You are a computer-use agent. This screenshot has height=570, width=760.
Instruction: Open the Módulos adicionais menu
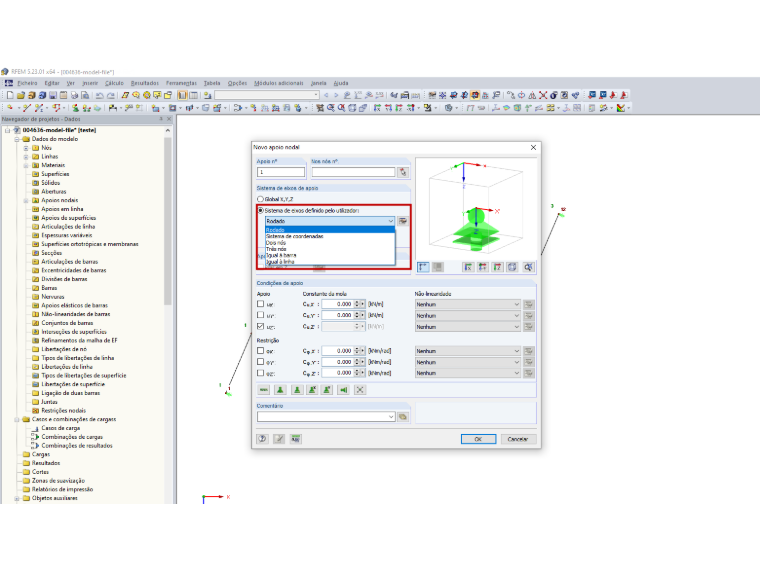pos(279,83)
